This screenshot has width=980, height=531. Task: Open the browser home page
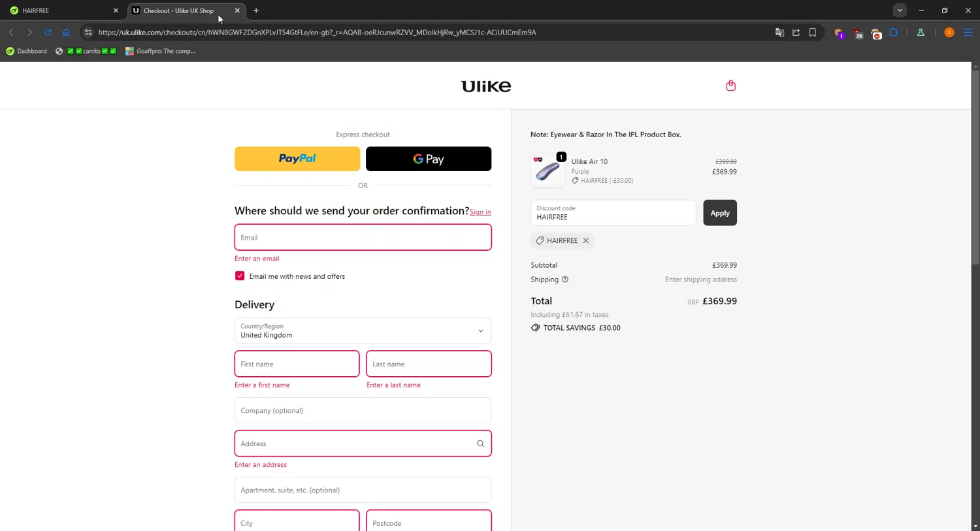[66, 32]
